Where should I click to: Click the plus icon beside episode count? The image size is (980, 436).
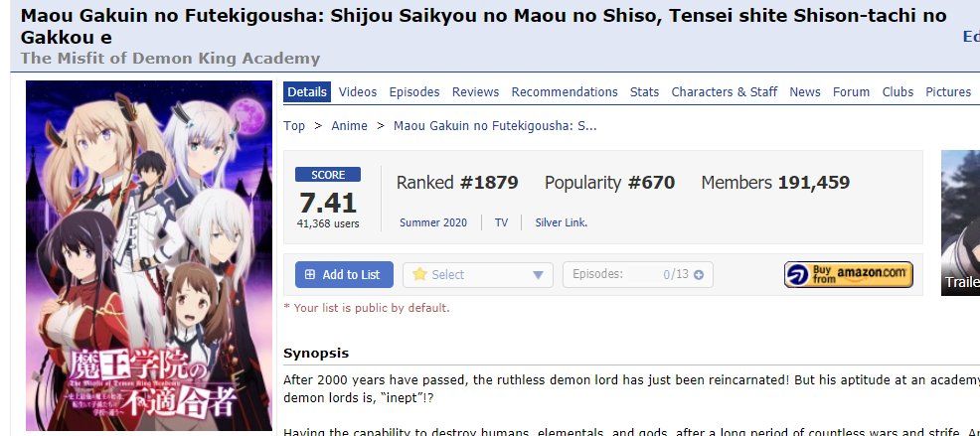click(698, 275)
